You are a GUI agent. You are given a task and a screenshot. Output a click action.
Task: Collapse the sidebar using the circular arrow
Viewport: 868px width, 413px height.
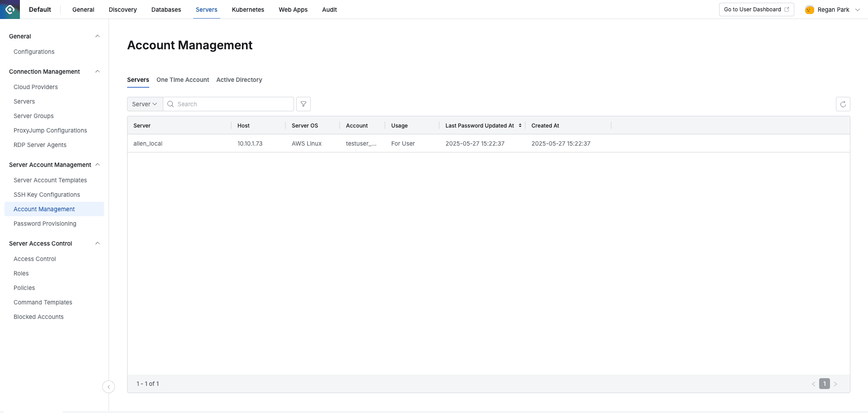pyautogui.click(x=109, y=387)
